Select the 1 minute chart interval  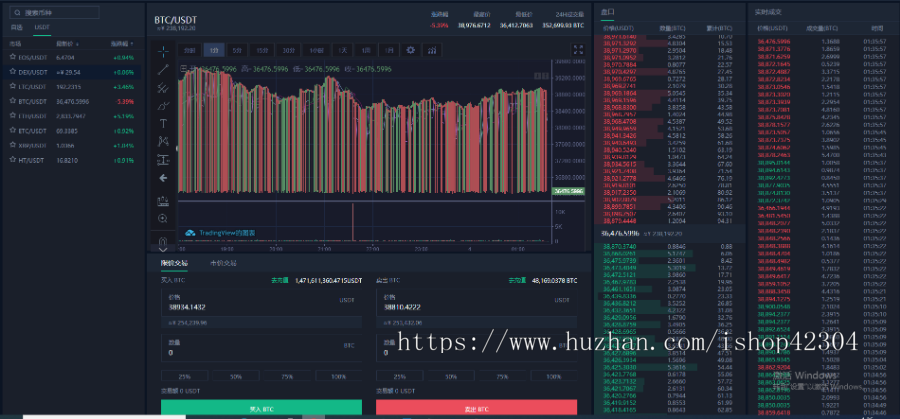click(x=214, y=50)
